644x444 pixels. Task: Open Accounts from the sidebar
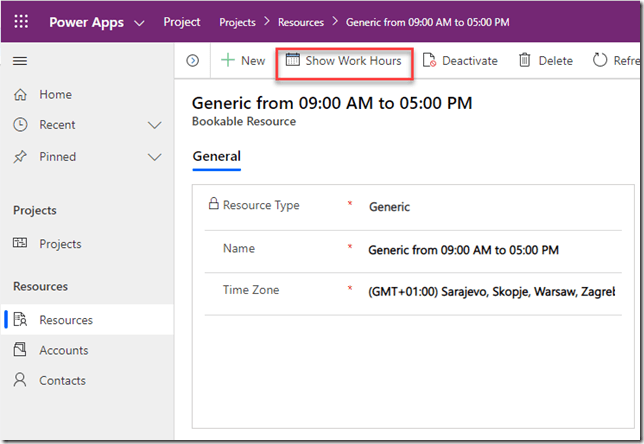tap(63, 350)
